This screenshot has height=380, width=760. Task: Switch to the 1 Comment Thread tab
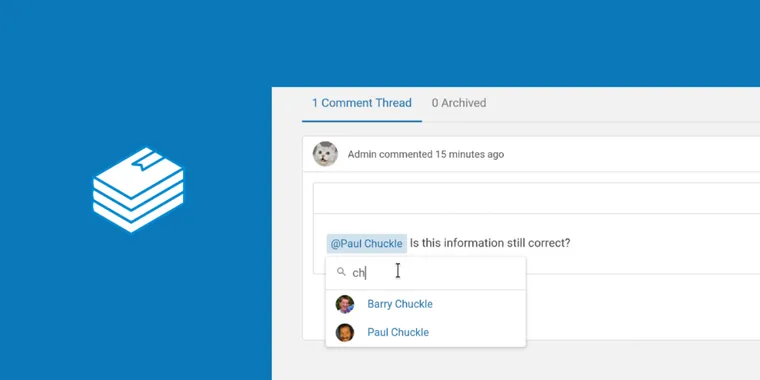pos(362,103)
